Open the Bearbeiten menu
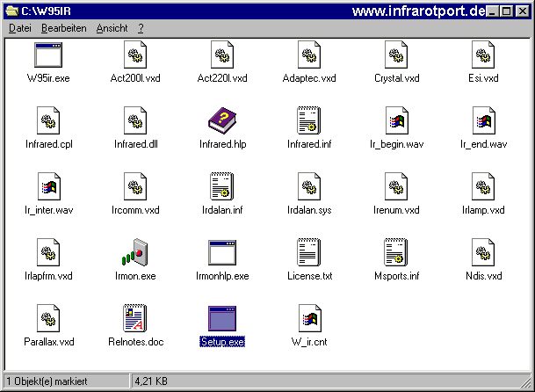The image size is (535, 392). pyautogui.click(x=63, y=28)
